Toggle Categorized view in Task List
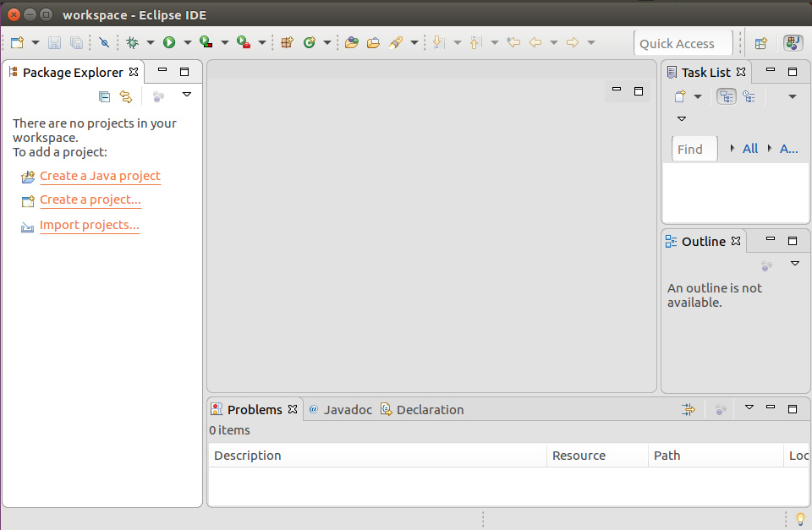This screenshot has height=530, width=812. pos(726,96)
